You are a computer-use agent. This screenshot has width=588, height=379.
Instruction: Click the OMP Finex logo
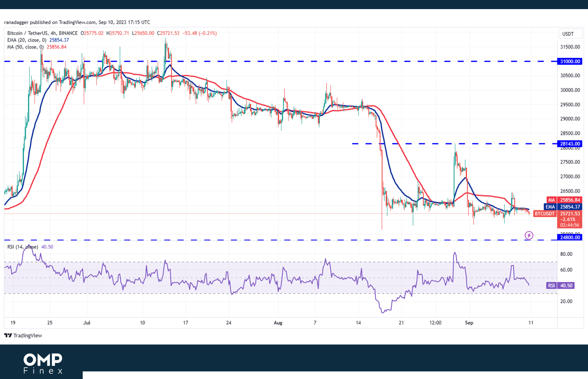click(43, 363)
